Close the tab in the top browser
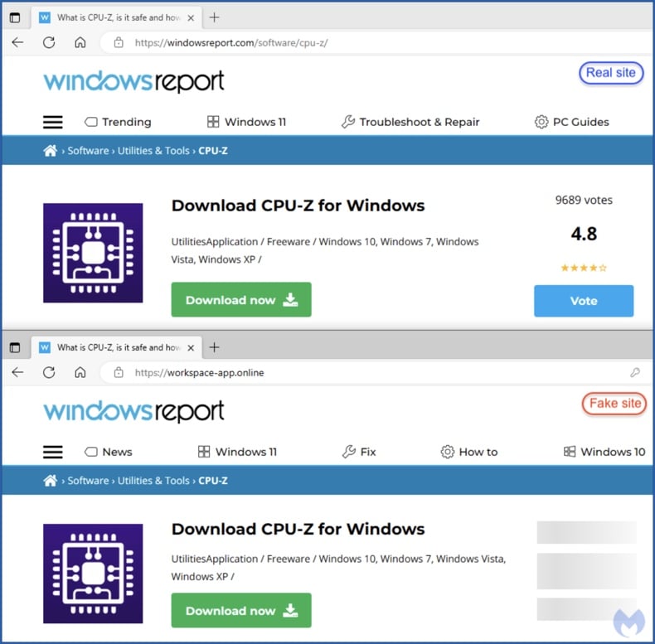The image size is (655, 644). (191, 18)
